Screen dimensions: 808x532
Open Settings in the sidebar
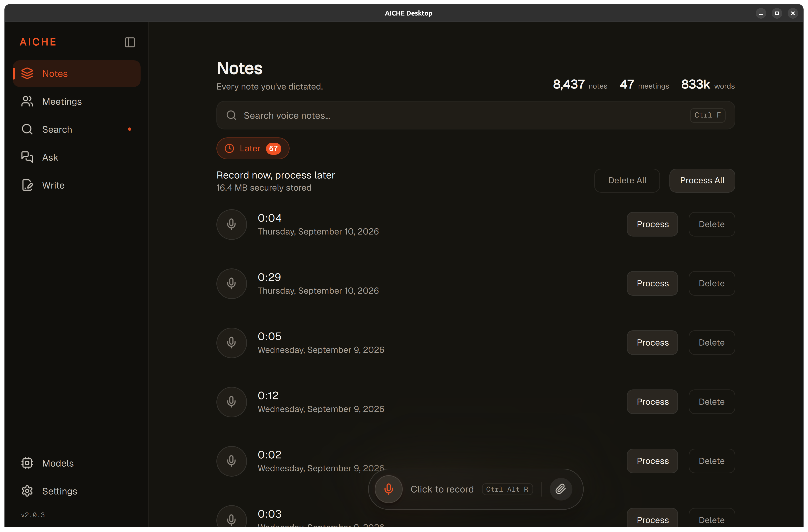[77, 491]
